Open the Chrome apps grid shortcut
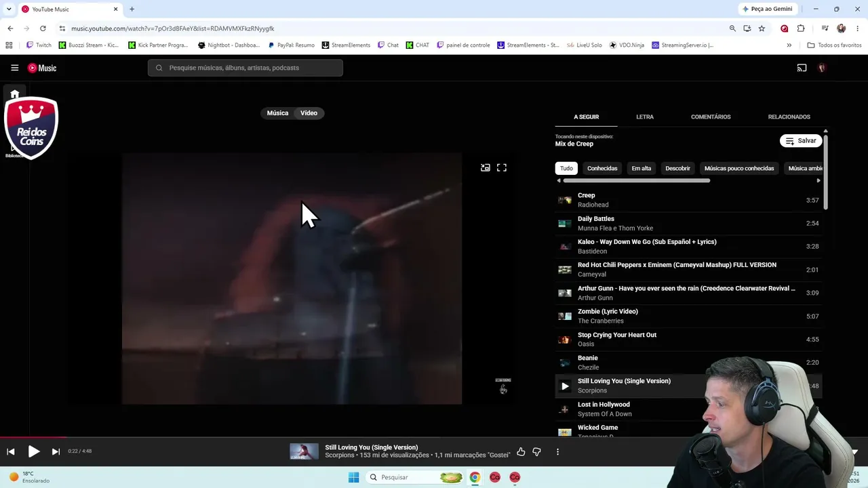This screenshot has width=868, height=488. pos(9,45)
